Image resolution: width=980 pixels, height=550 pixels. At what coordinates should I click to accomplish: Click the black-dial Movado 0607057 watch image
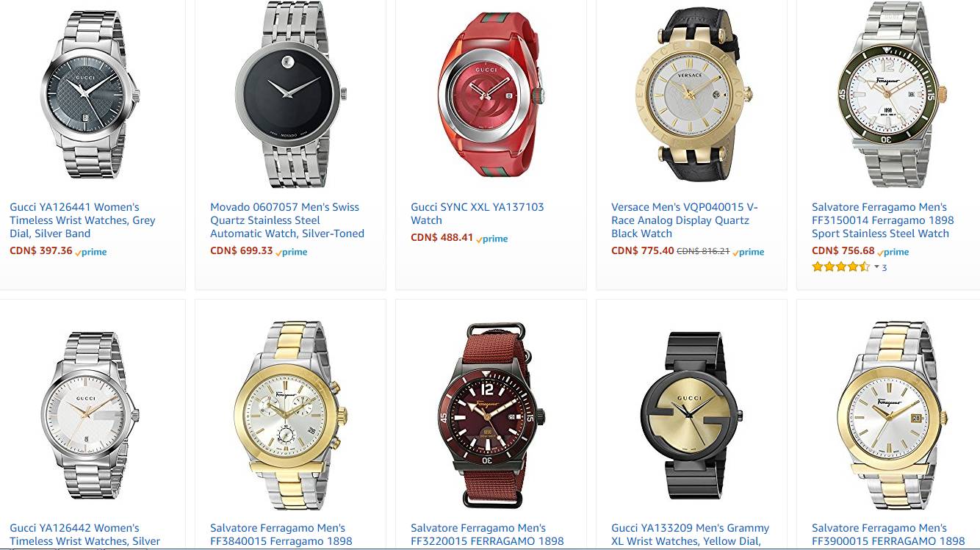click(x=290, y=95)
